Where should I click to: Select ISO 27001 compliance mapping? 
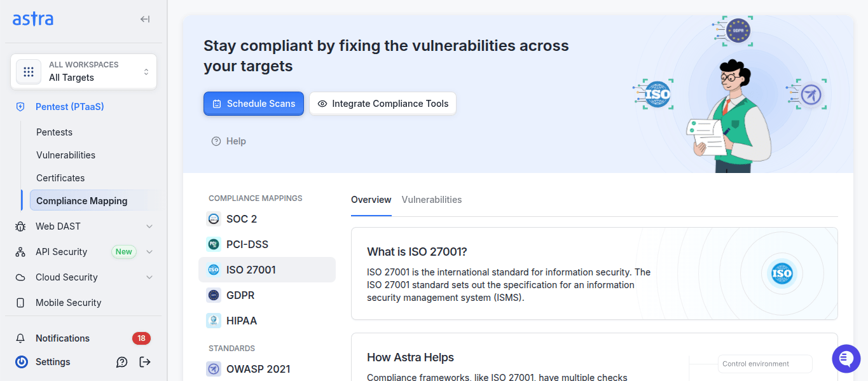point(267,270)
